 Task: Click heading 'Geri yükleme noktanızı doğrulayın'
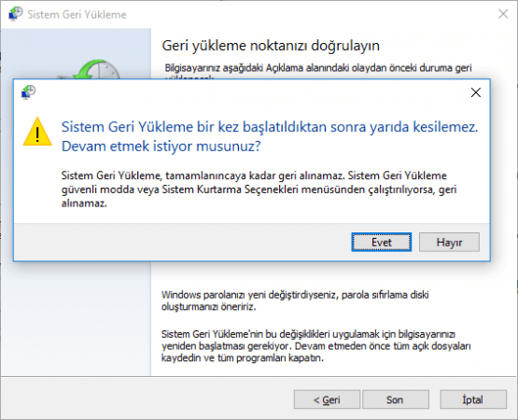(x=271, y=46)
